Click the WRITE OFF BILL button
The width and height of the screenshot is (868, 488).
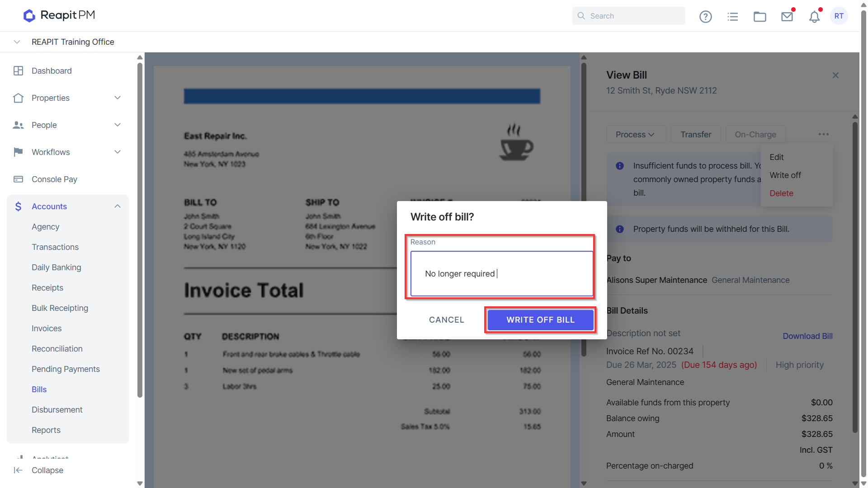[540, 320]
